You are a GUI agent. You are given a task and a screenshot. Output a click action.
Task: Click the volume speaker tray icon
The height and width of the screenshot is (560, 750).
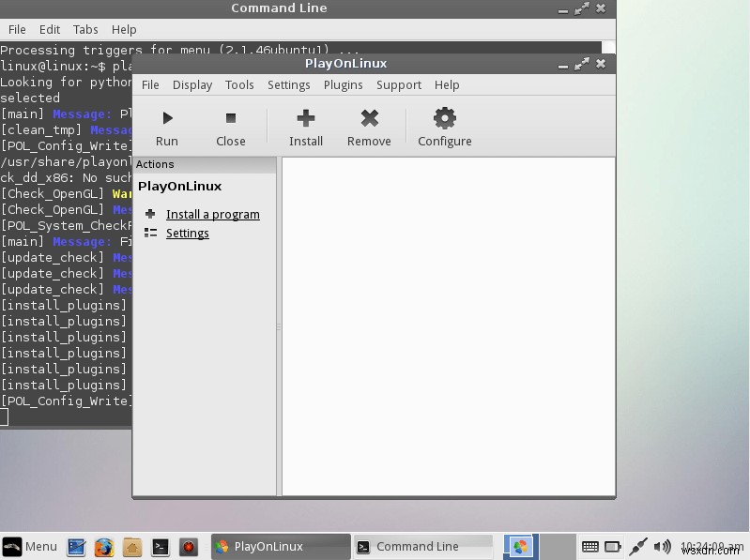click(x=663, y=546)
